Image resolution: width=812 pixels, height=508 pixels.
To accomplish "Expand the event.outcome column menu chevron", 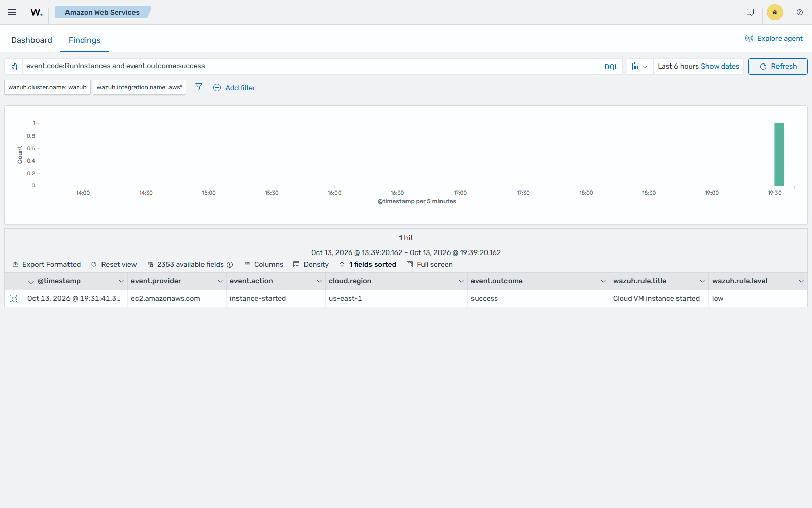I will pos(603,281).
